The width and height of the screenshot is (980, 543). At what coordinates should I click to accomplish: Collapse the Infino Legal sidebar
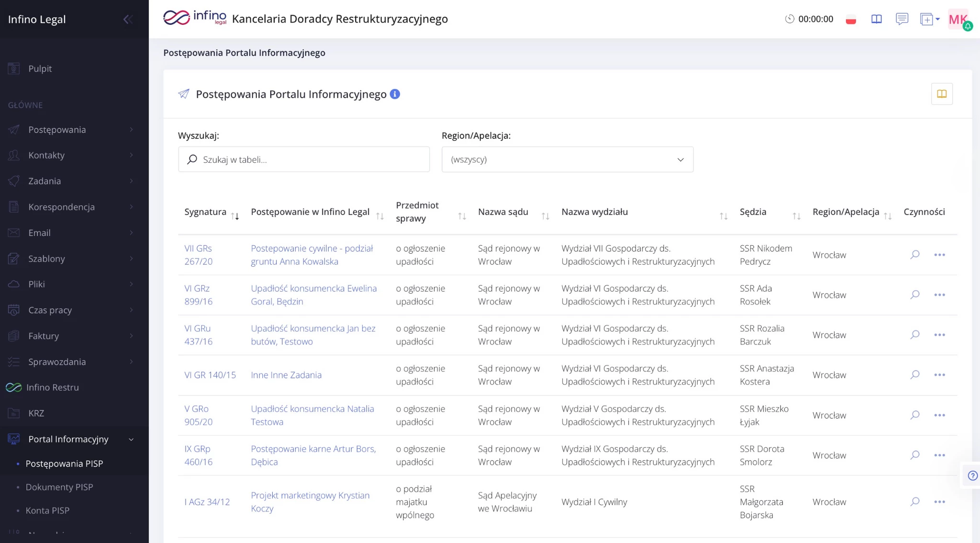[127, 19]
